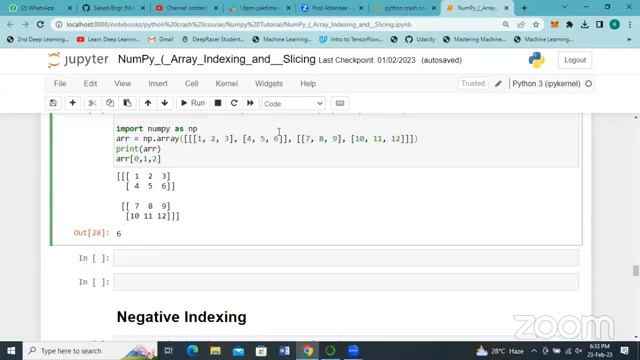Cut selected cells with scissors icon
This screenshot has width=640, height=360.
coord(93,103)
